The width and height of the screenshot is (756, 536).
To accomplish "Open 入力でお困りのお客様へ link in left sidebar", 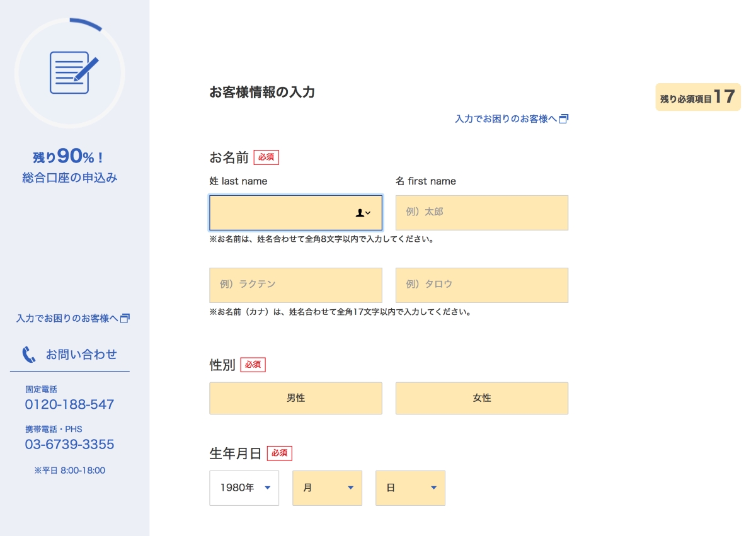I will [x=67, y=319].
